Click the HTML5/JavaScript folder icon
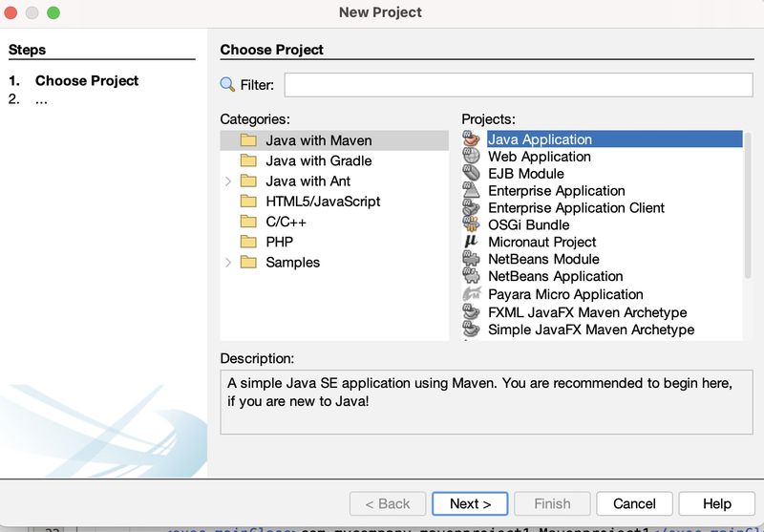This screenshot has width=764, height=532. click(248, 201)
